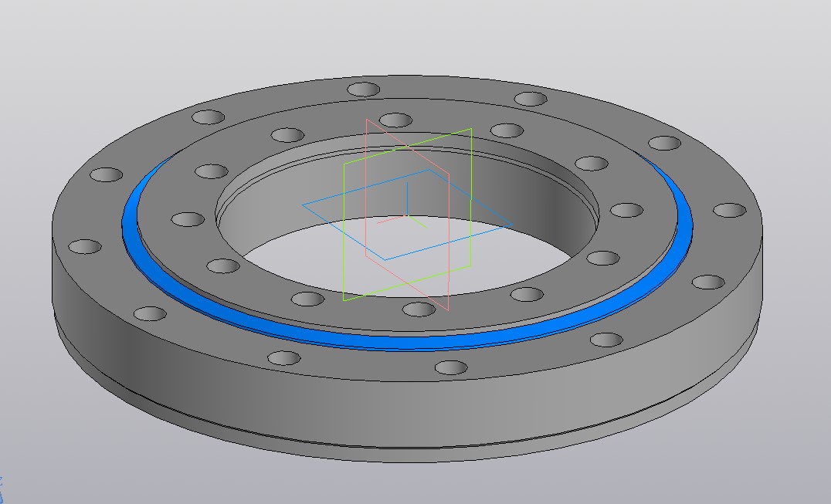Click the partial blue icon at window corner

[x=2, y=489]
